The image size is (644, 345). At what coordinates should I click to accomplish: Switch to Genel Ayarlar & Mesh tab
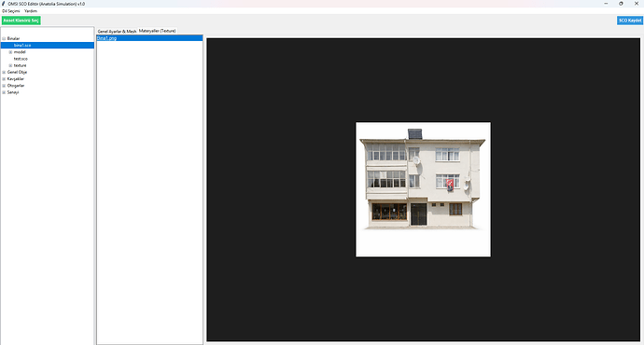pyautogui.click(x=117, y=31)
